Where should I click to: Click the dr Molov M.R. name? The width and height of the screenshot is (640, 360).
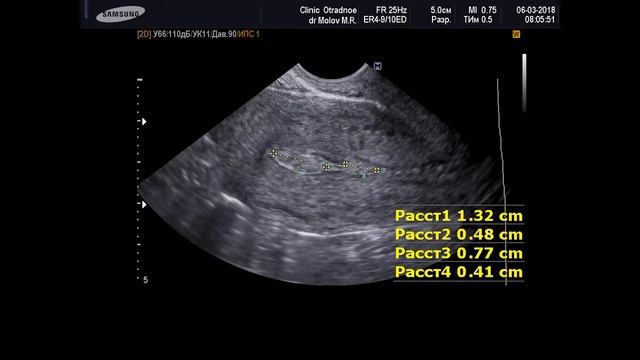point(333,20)
